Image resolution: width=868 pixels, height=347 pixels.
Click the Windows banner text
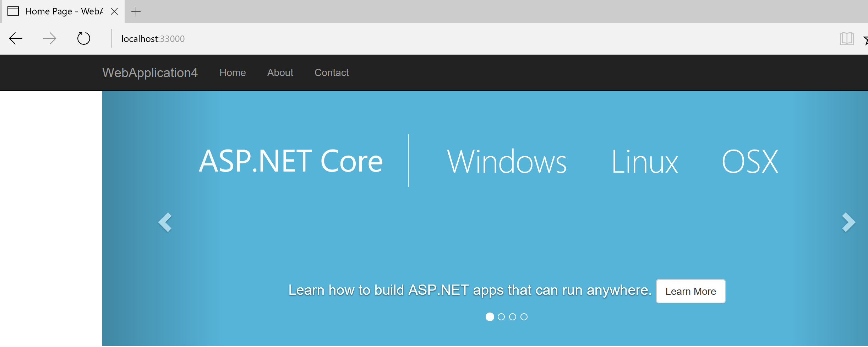pyautogui.click(x=507, y=161)
